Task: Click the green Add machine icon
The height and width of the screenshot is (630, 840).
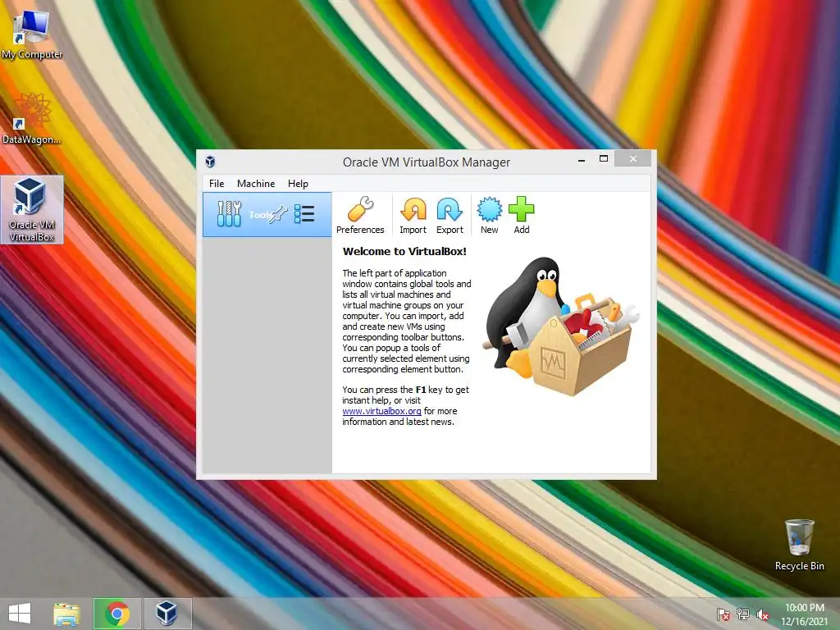Action: click(521, 215)
